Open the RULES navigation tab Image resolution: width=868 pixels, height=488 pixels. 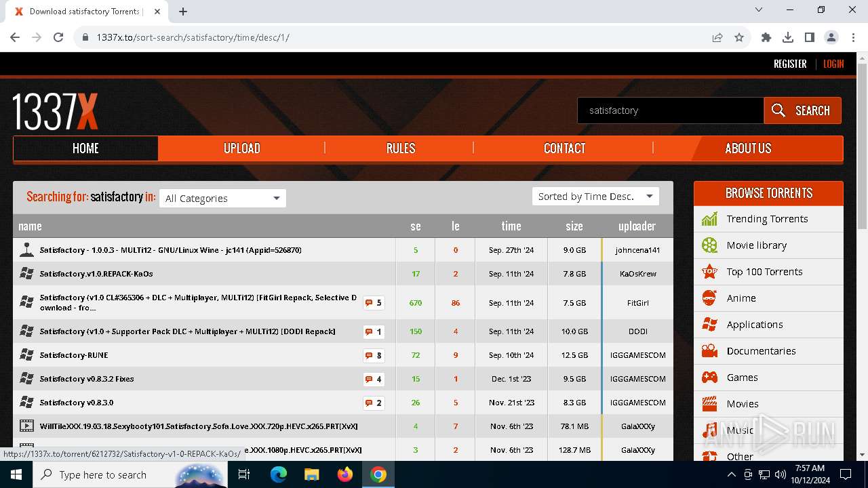tap(400, 148)
